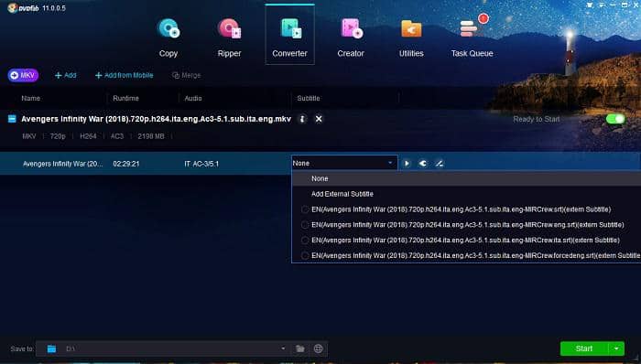Preview the title with the play icon
641x364 pixels.
407,163
